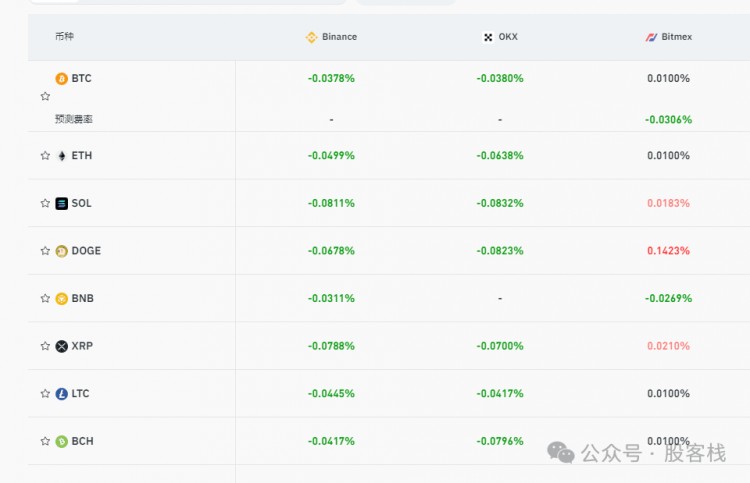
Task: Open the BNB coin name
Action: [x=82, y=298]
